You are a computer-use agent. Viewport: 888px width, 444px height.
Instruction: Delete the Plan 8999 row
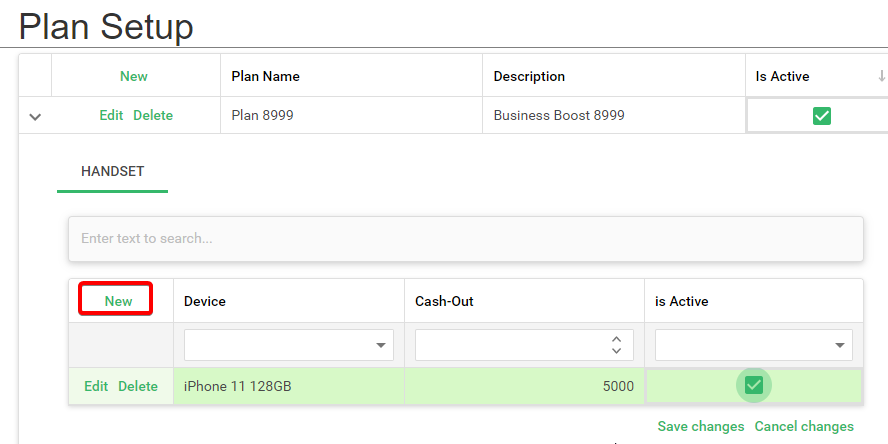153,115
